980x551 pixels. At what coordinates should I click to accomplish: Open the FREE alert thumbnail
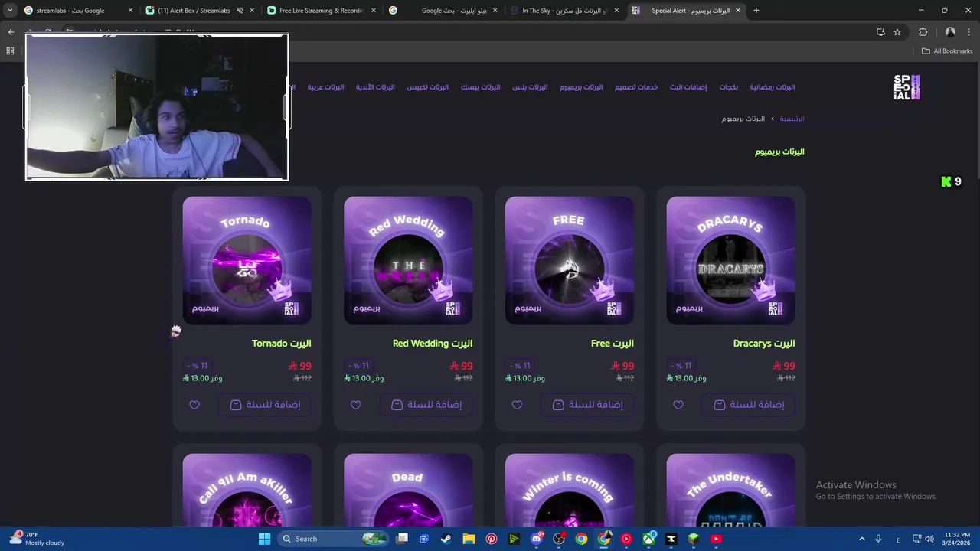[570, 260]
